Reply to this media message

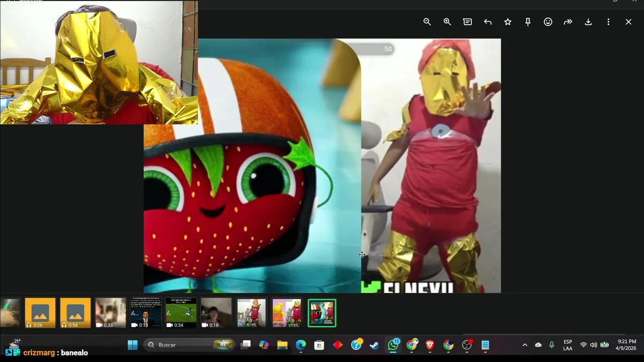[x=488, y=22]
